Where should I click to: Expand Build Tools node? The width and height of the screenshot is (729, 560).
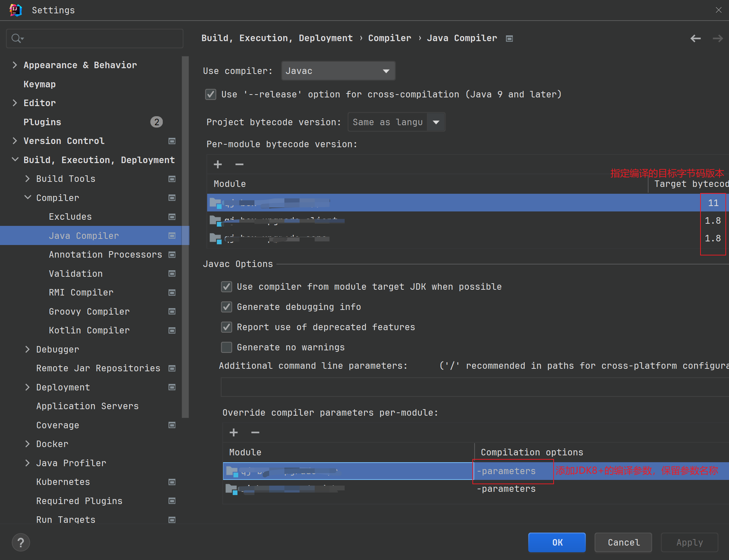click(x=27, y=179)
